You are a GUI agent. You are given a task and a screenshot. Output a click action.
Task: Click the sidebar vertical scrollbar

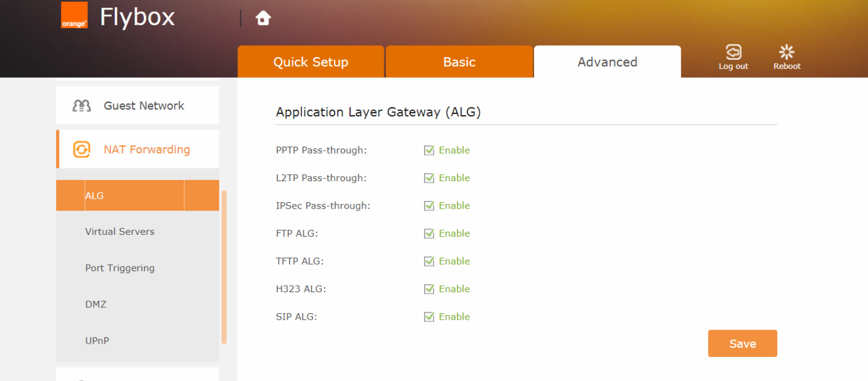pos(224,267)
